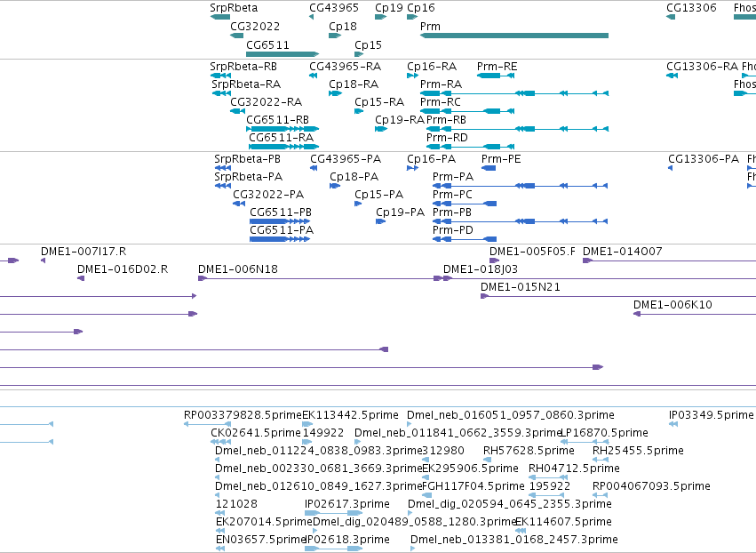
Task: Click transcript Prm-RD
Action: coord(447,138)
